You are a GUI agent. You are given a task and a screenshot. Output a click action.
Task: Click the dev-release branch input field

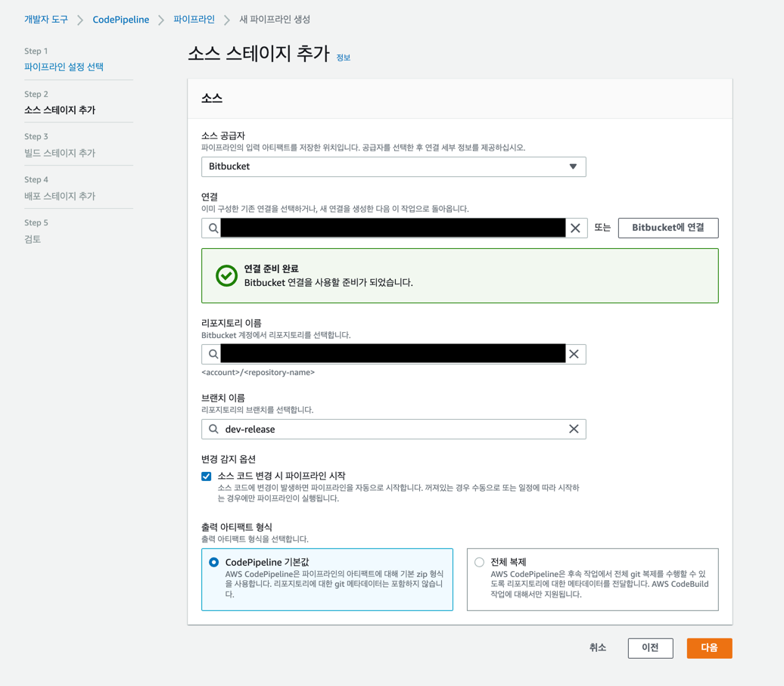(x=394, y=429)
